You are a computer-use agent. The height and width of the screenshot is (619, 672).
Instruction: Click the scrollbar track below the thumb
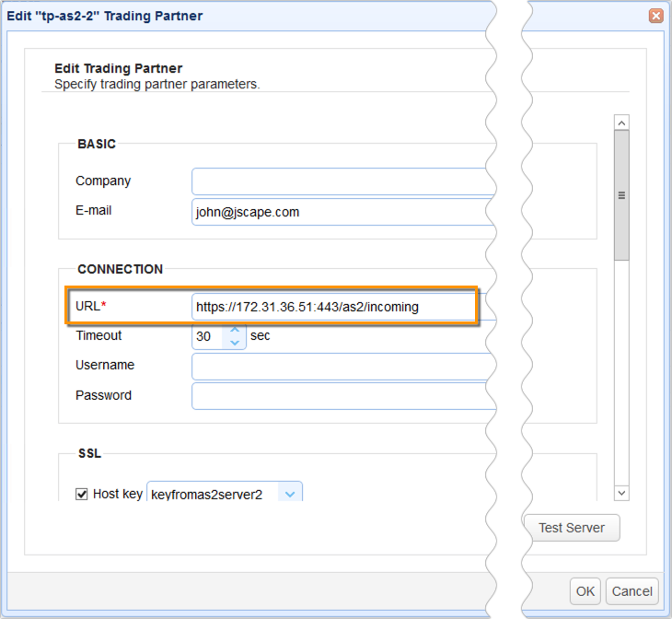[x=621, y=368]
